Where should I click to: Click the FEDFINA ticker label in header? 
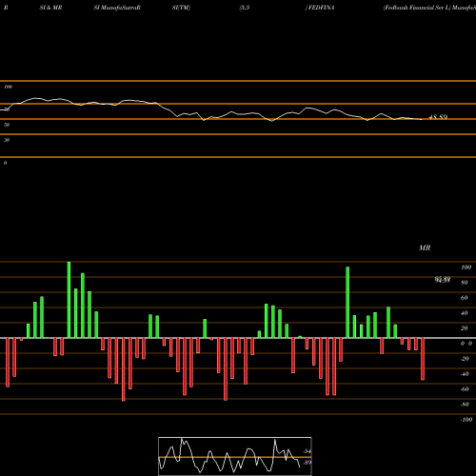321,8
